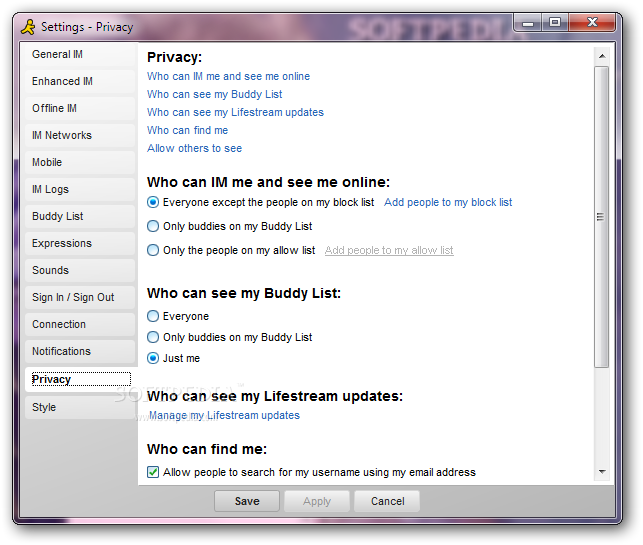Select the Privacy tab in sidebar
This screenshot has height=545, width=643.
pyautogui.click(x=81, y=379)
